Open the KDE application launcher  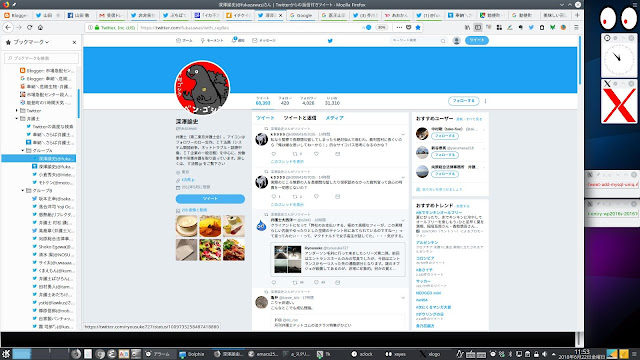tap(6, 354)
